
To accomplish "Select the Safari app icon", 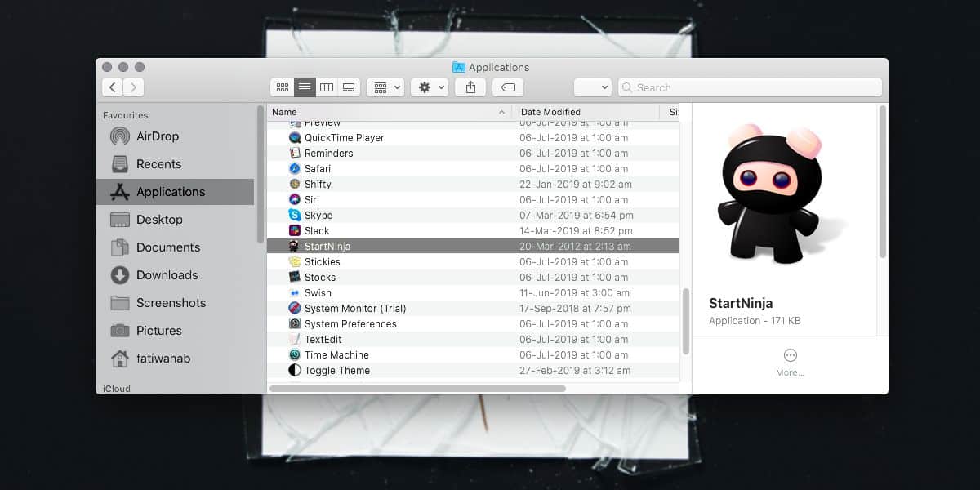I will tap(295, 169).
